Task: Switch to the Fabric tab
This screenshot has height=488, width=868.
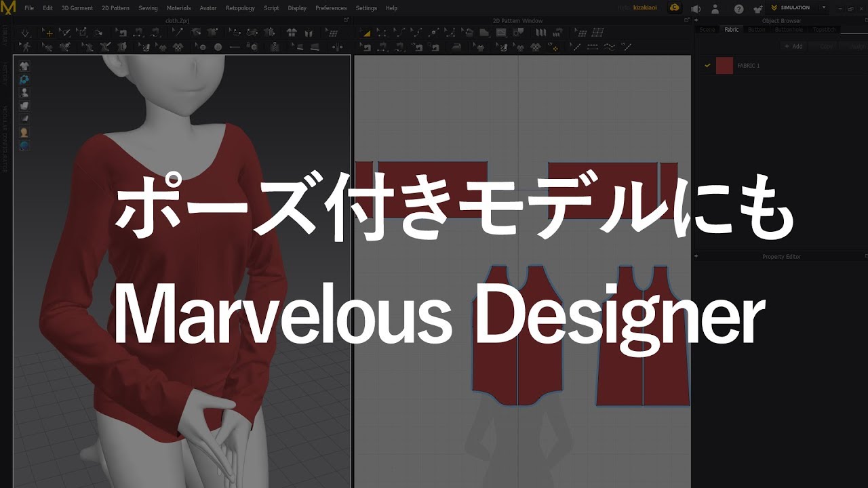Action: click(732, 30)
